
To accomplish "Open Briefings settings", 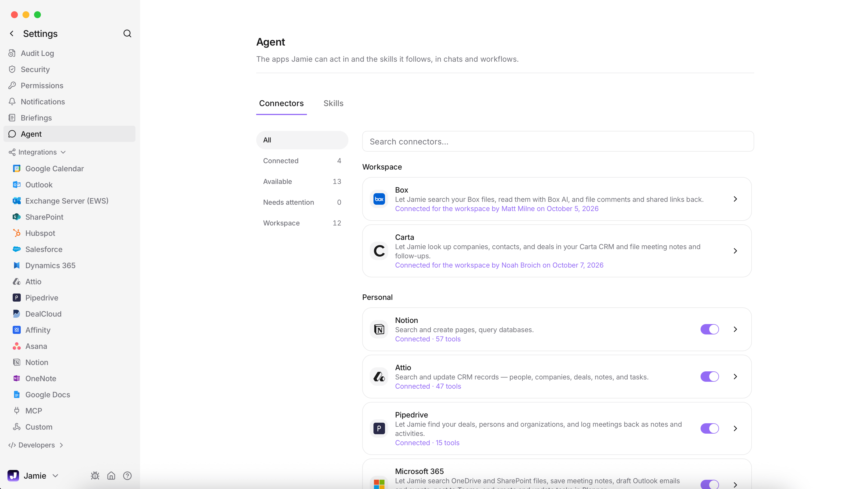I will pyautogui.click(x=69, y=118).
